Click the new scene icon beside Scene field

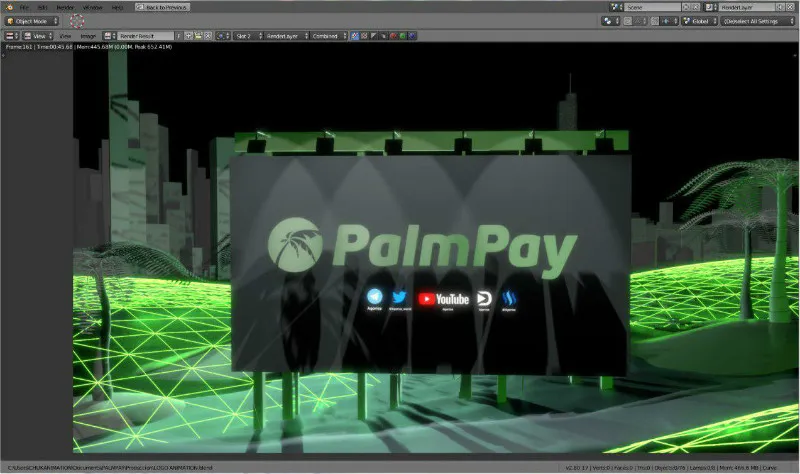tap(686, 7)
